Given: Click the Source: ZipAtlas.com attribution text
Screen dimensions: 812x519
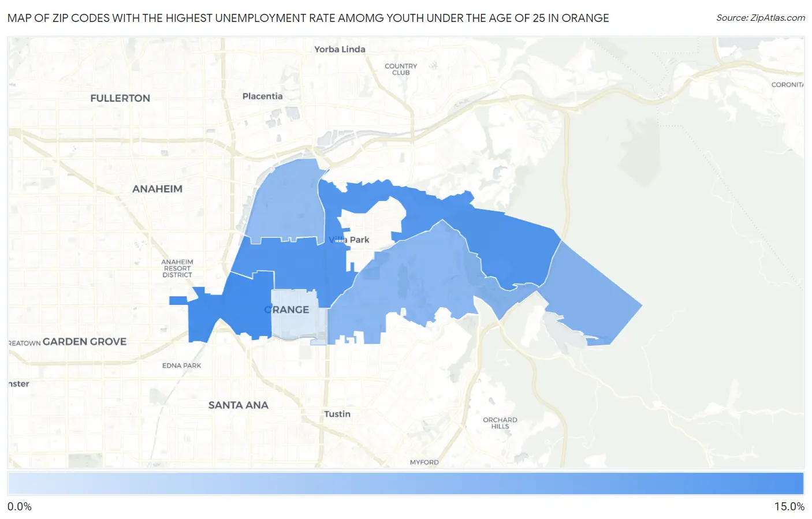Looking at the screenshot, I should pyautogui.click(x=761, y=18).
